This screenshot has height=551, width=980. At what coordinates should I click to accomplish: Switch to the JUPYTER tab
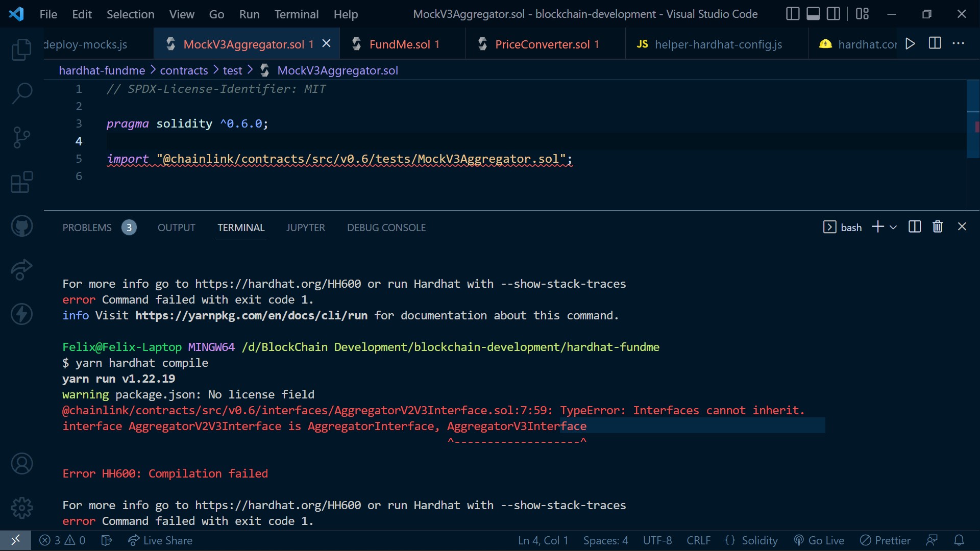pyautogui.click(x=306, y=228)
